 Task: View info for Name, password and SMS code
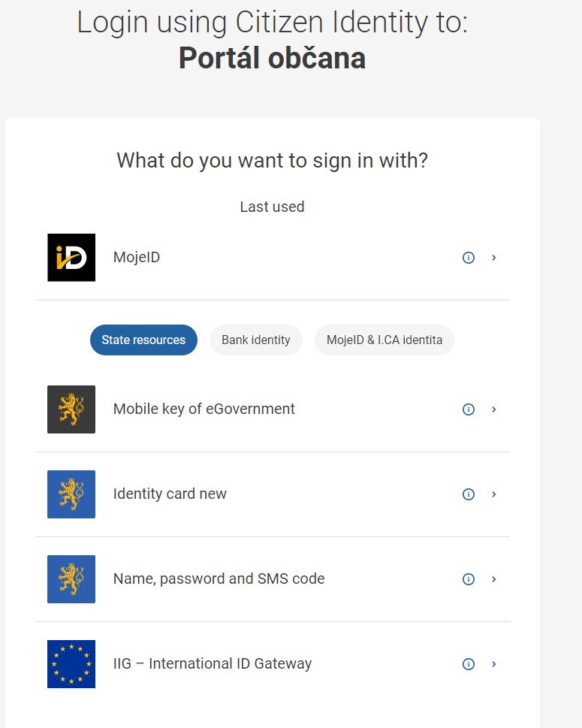(469, 579)
